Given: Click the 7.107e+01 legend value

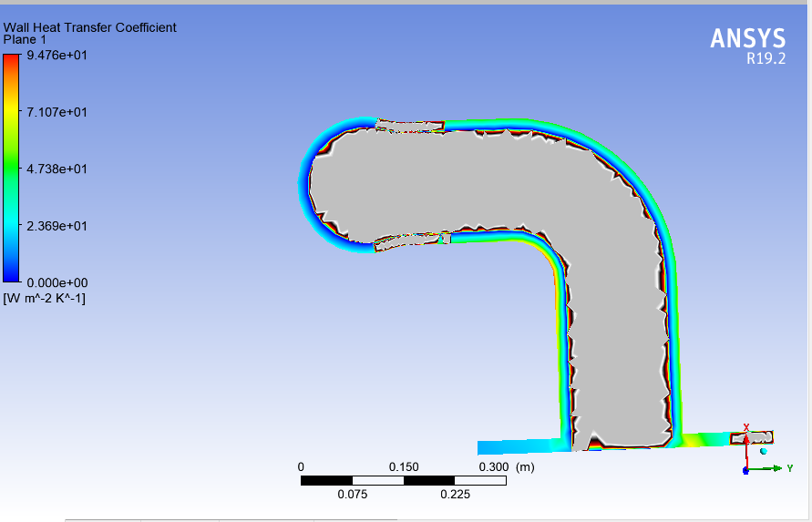Looking at the screenshot, I should [57, 112].
